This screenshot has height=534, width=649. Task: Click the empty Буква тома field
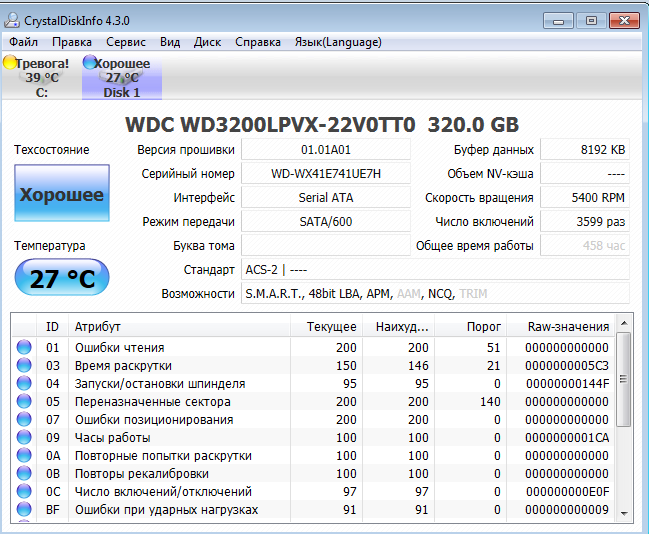pos(326,245)
